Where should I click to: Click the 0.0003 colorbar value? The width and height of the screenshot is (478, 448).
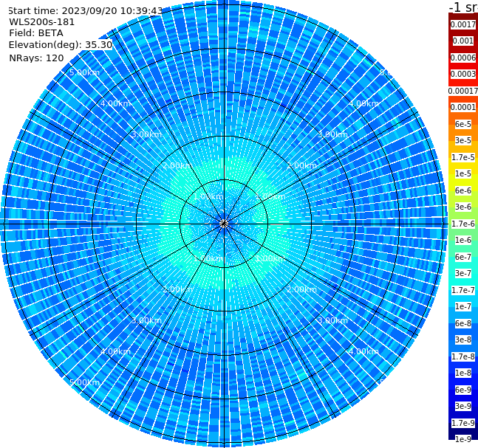click(463, 74)
